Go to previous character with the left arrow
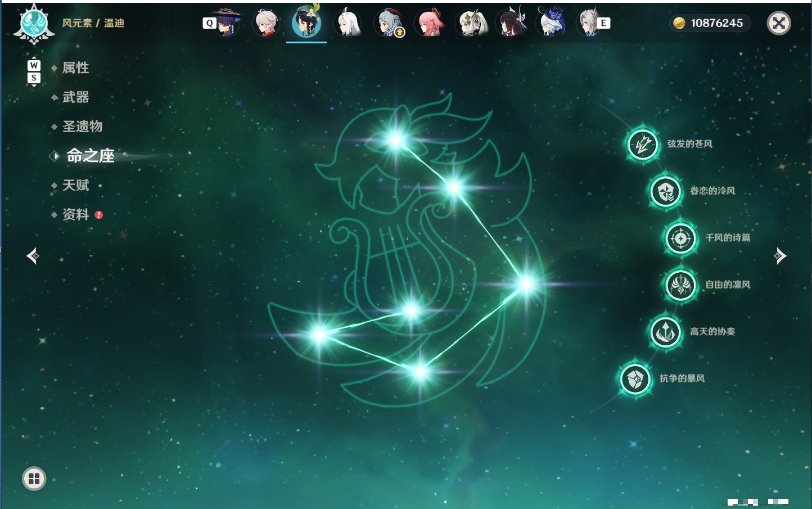812x509 pixels. coord(33,256)
